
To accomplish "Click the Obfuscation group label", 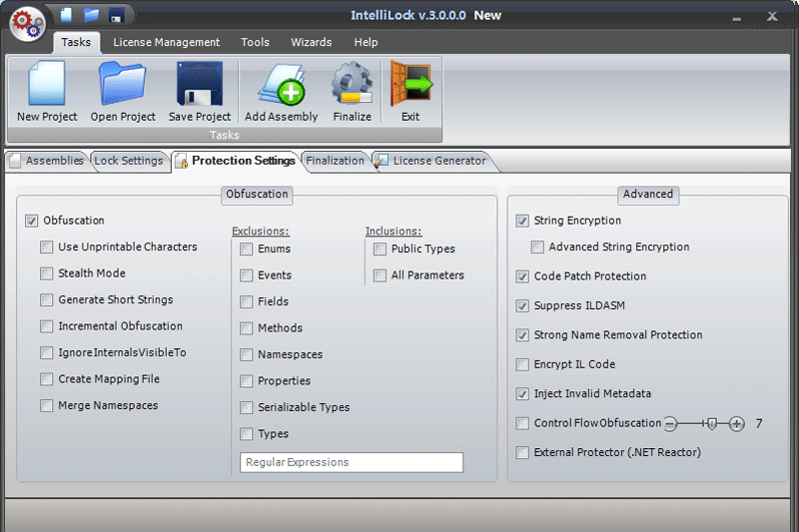I will 257,194.
